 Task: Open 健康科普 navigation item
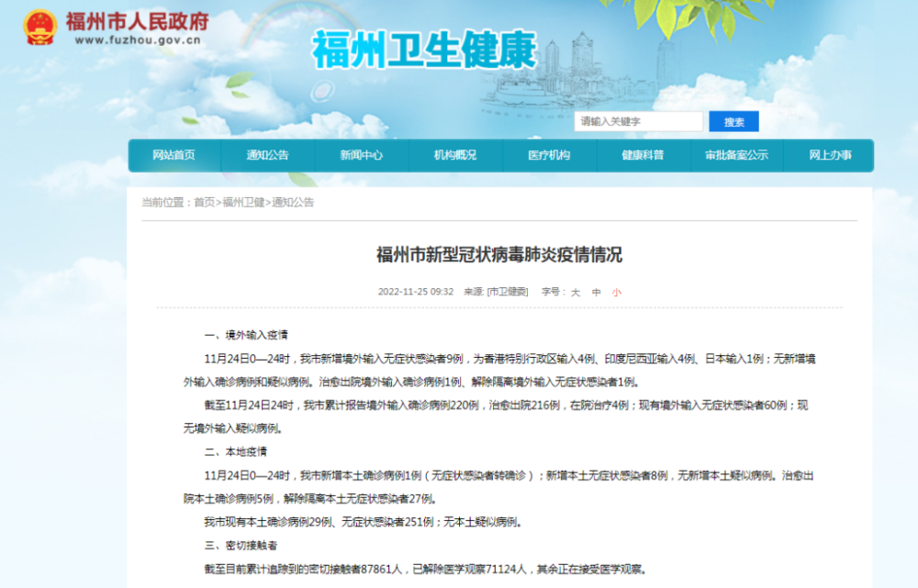coord(643,155)
